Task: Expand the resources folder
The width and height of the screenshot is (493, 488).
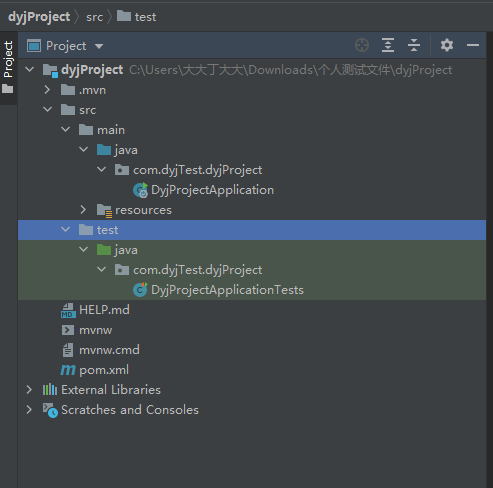Action: coord(83,210)
